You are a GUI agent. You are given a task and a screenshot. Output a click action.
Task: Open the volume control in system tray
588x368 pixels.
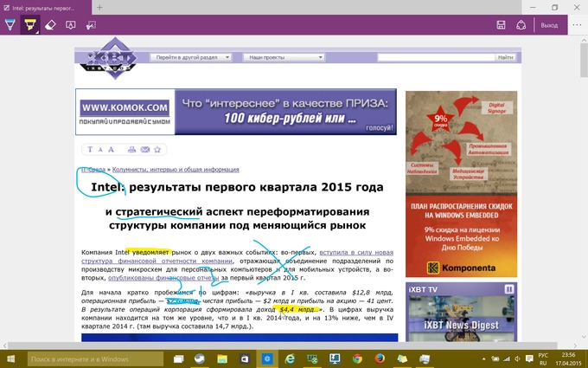tap(518, 359)
